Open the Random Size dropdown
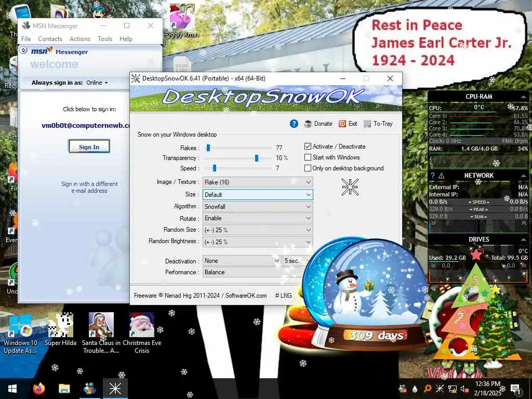532x399 pixels. point(258,230)
